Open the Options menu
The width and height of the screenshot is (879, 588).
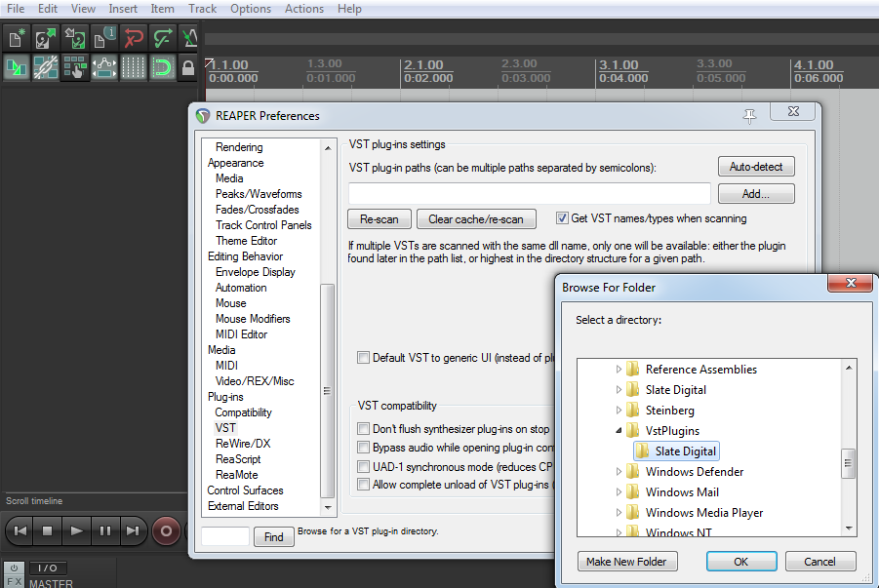pos(251,9)
